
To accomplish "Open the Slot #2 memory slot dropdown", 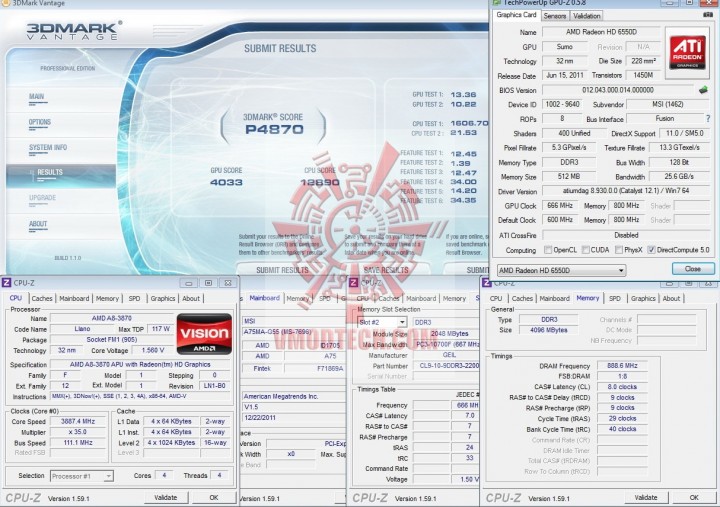I will click(382, 322).
